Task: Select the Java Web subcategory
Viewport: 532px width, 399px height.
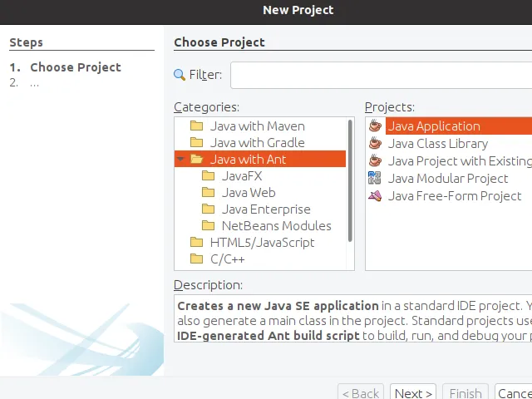Action: point(249,193)
